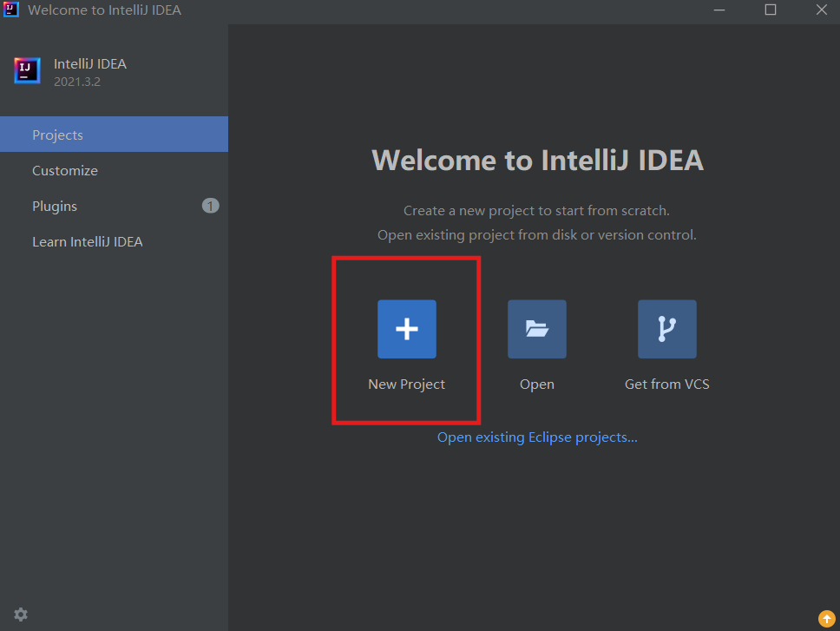Select the Projects tab
Screen dimensions: 840x631
[114, 135]
